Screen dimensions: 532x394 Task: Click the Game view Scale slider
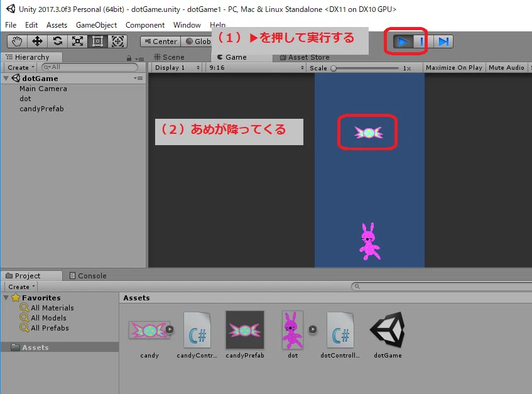366,68
